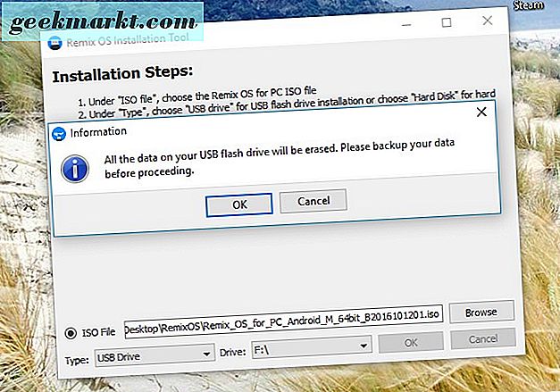This screenshot has width=560, height=392.
Task: Confirm the erase warning with OK
Action: pos(239,204)
